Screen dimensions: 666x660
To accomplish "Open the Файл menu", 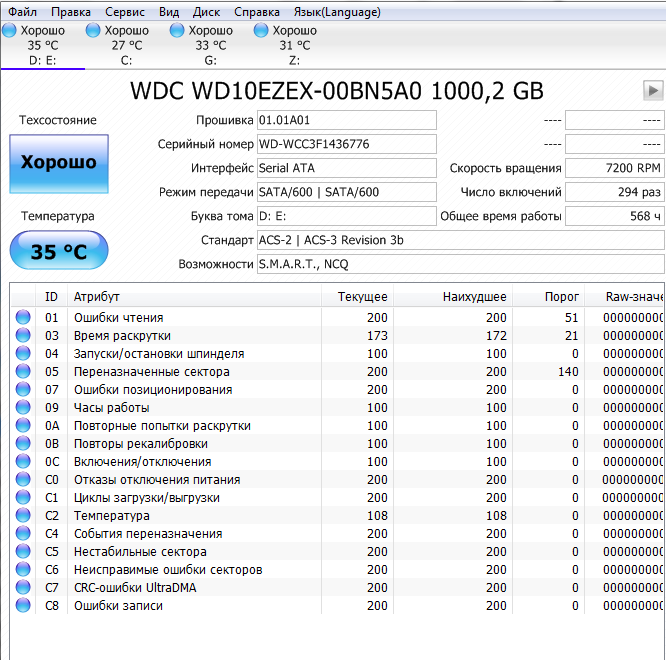I will coord(22,12).
